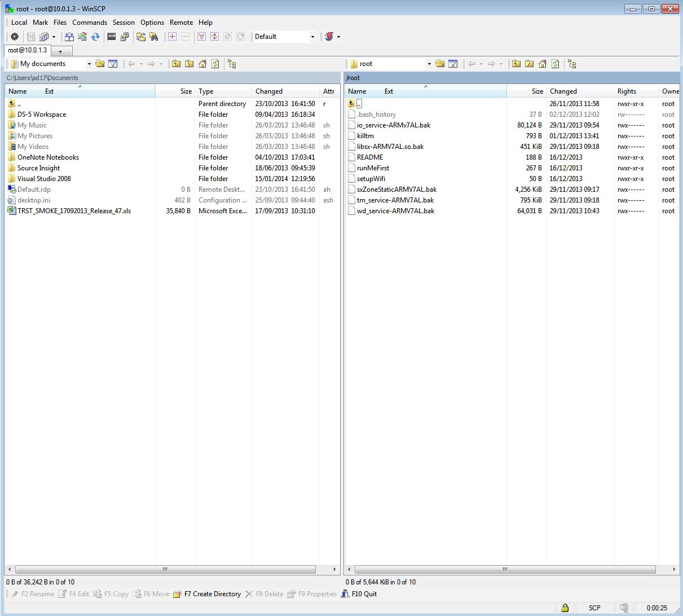683x616 pixels.
Task: Refresh the remote panel directory
Action: (x=556, y=64)
